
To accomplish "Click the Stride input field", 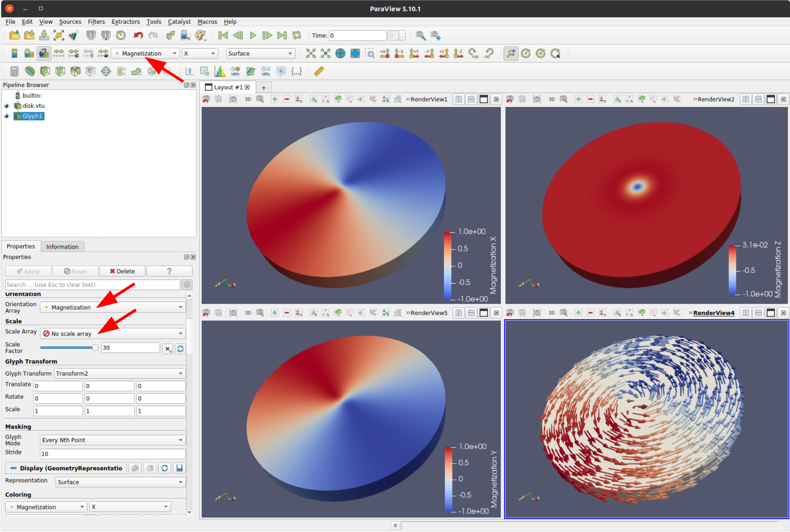I will tap(113, 454).
